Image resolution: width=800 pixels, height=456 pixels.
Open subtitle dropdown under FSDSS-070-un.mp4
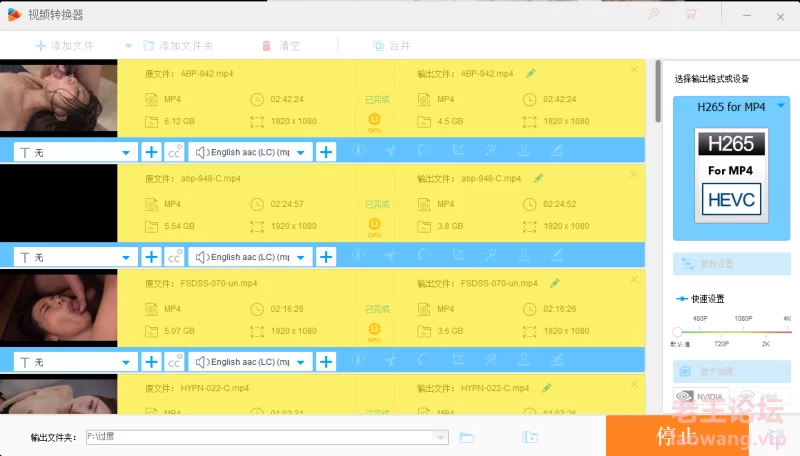[x=75, y=362]
